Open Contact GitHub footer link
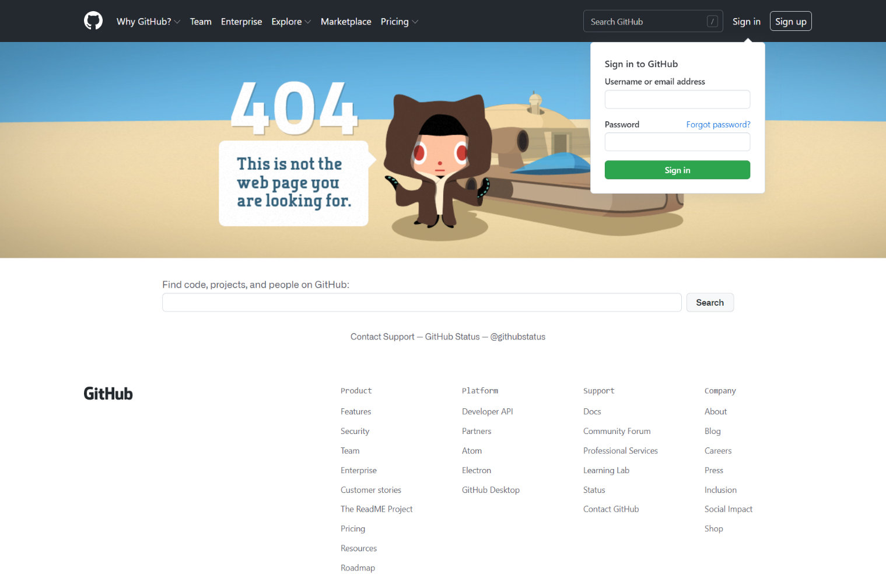The height and width of the screenshot is (588, 886). point(611,509)
